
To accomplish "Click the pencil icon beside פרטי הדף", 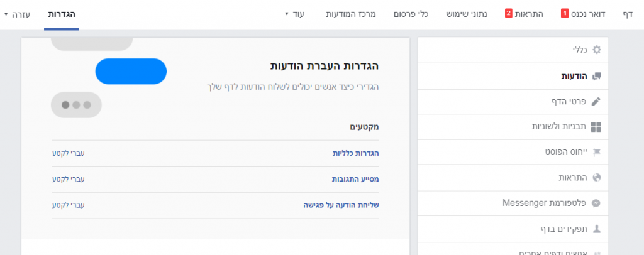I will point(597,101).
